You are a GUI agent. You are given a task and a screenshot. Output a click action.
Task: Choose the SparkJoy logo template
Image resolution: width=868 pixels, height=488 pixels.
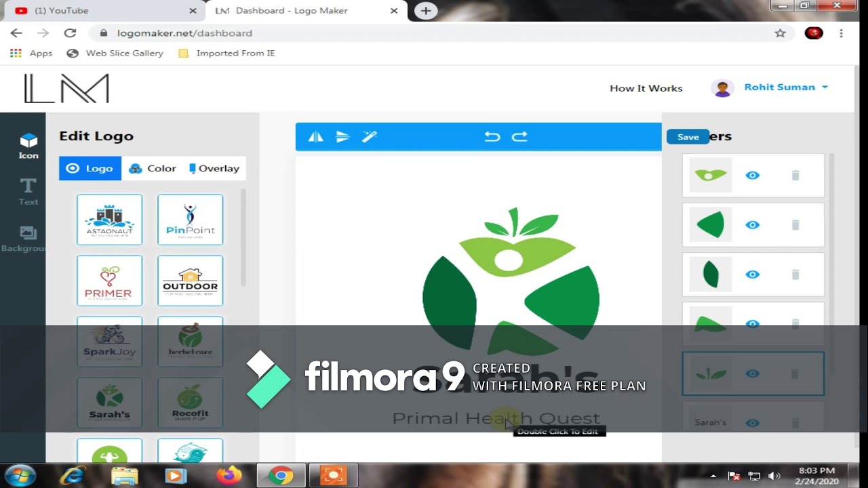[x=109, y=342]
